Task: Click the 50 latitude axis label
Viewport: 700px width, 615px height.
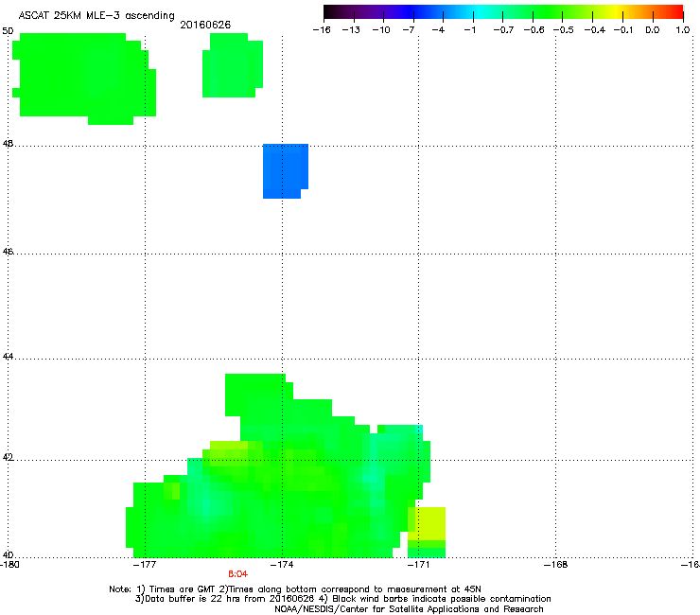Action: 8,31
